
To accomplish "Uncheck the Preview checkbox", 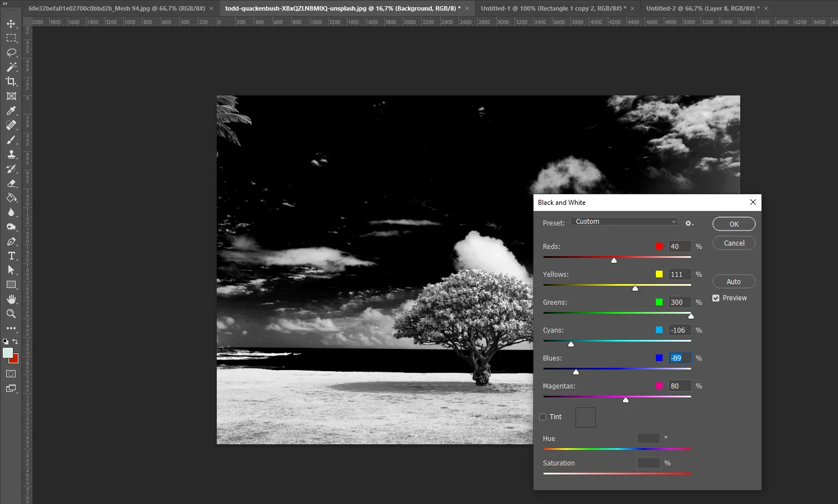I will coord(716,298).
